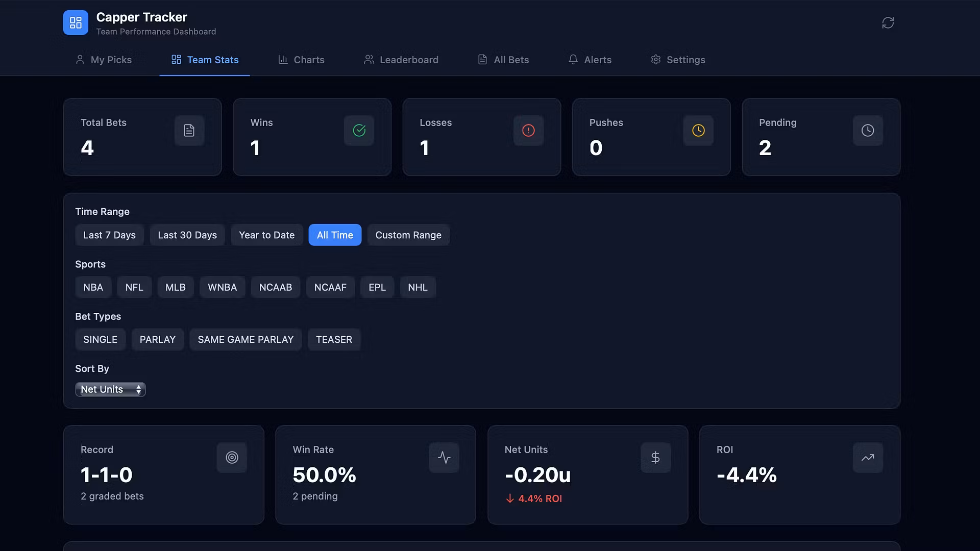Image resolution: width=980 pixels, height=551 pixels.
Task: Click the Record target icon
Action: click(x=232, y=458)
